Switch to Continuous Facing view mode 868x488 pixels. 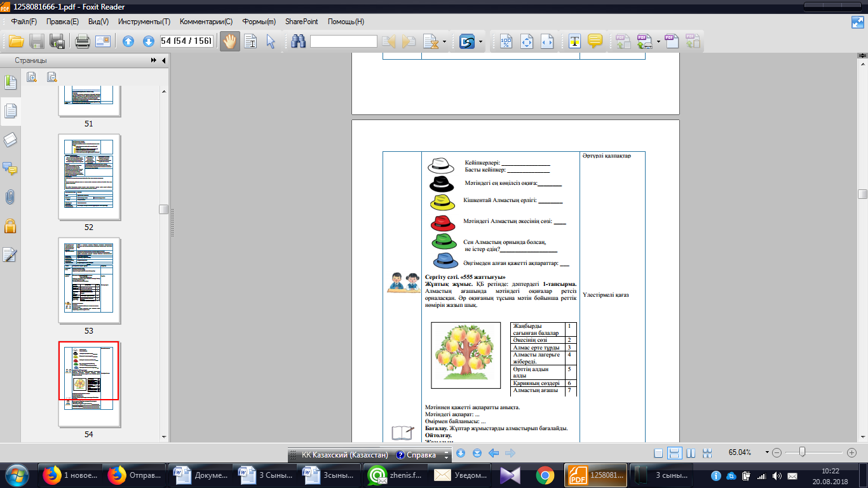pos(706,453)
